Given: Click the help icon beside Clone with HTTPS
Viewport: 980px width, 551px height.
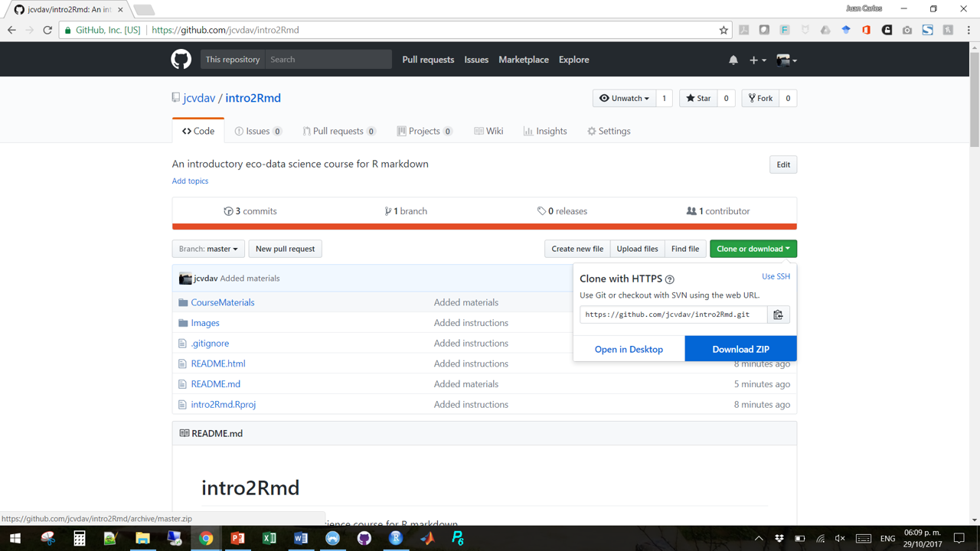Looking at the screenshot, I should click(670, 279).
